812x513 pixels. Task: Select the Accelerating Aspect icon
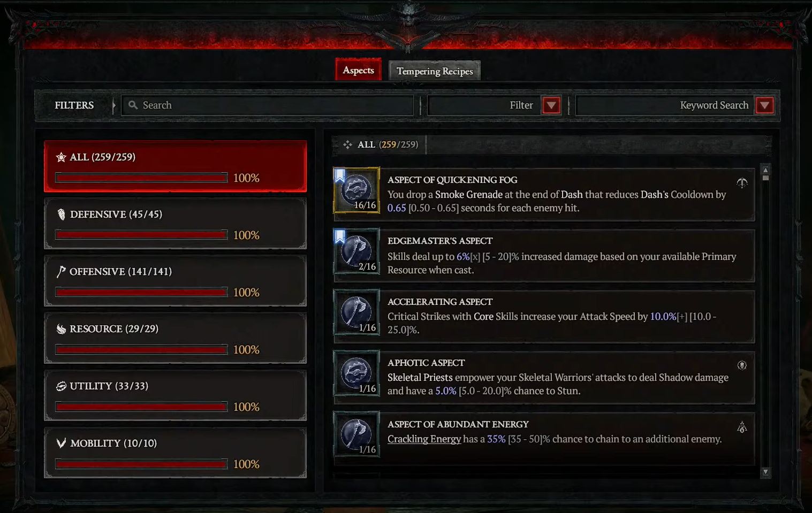pyautogui.click(x=356, y=312)
